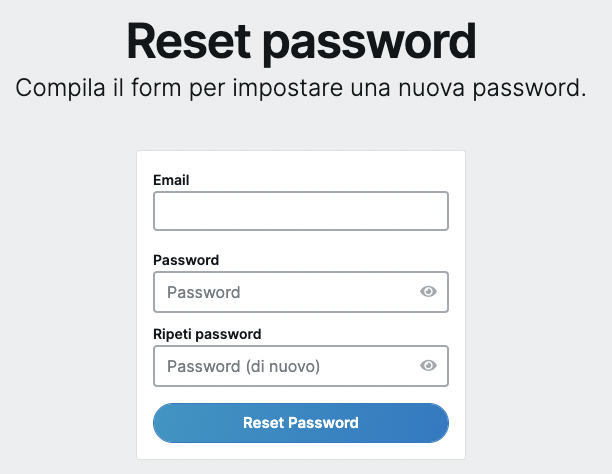Click the Password placeholder text
The height and width of the screenshot is (474, 612).
pyautogui.click(x=203, y=292)
